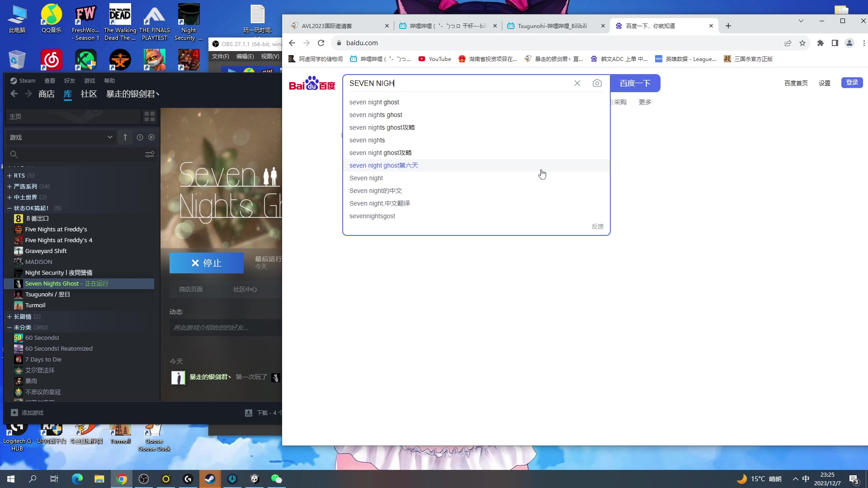Click the Steam library grid view icon
The width and height of the screenshot is (868, 488).
[x=150, y=117]
